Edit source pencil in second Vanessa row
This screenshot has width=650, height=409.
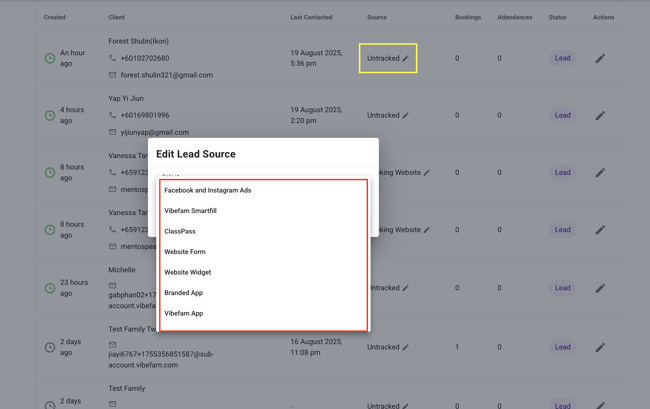[427, 230]
